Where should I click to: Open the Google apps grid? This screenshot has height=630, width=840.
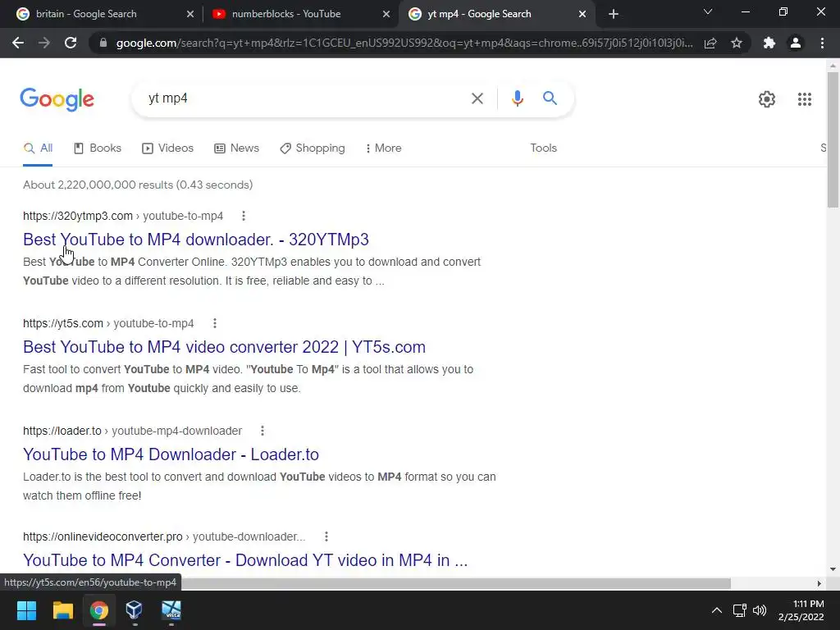pos(804,99)
